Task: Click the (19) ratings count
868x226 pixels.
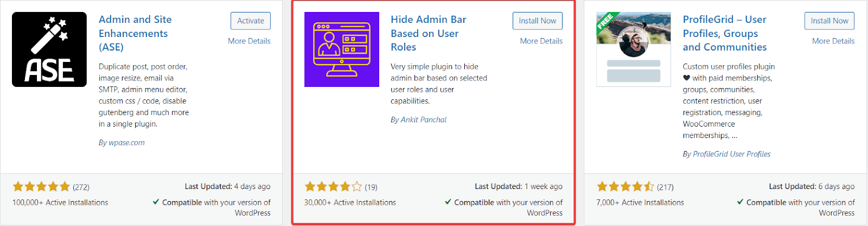Action: [x=371, y=187]
